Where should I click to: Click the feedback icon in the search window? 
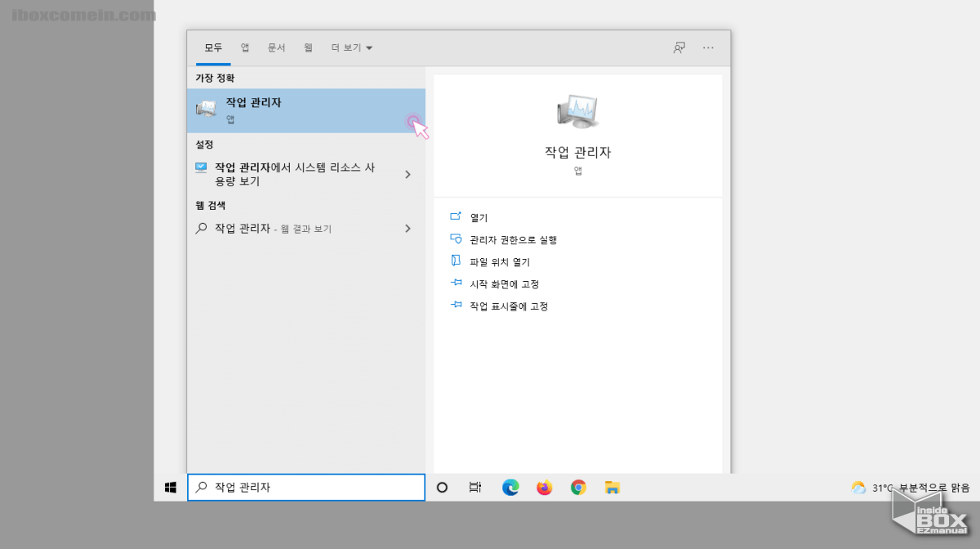[679, 47]
